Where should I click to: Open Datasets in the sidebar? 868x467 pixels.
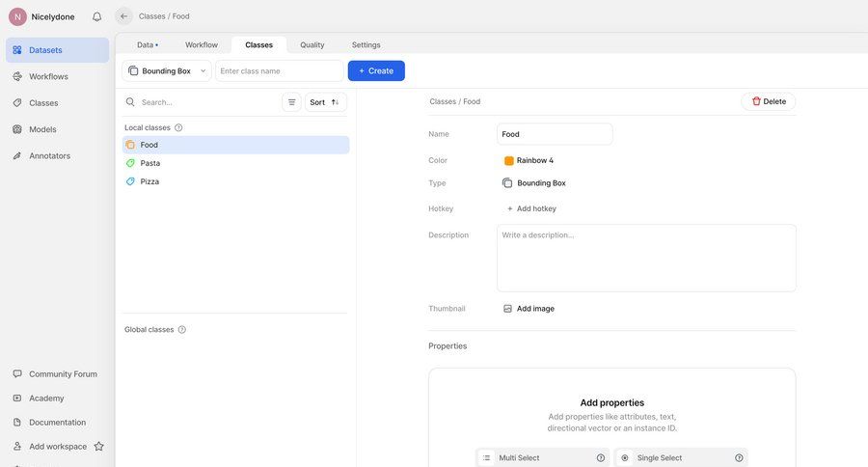coord(58,50)
